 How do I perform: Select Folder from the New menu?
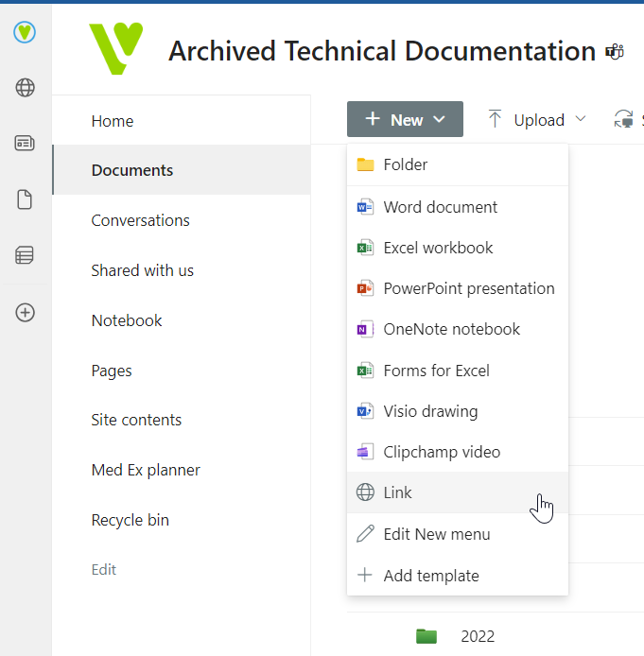[405, 164]
